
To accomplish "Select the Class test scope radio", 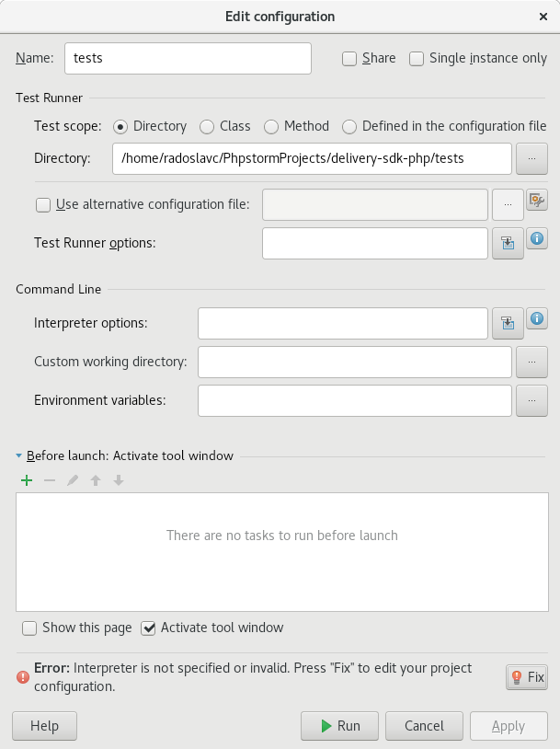I will click(x=207, y=127).
